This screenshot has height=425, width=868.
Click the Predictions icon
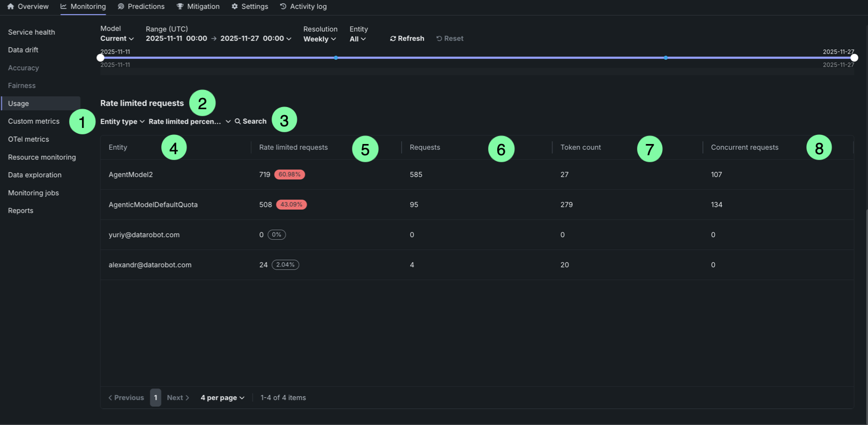pyautogui.click(x=121, y=6)
